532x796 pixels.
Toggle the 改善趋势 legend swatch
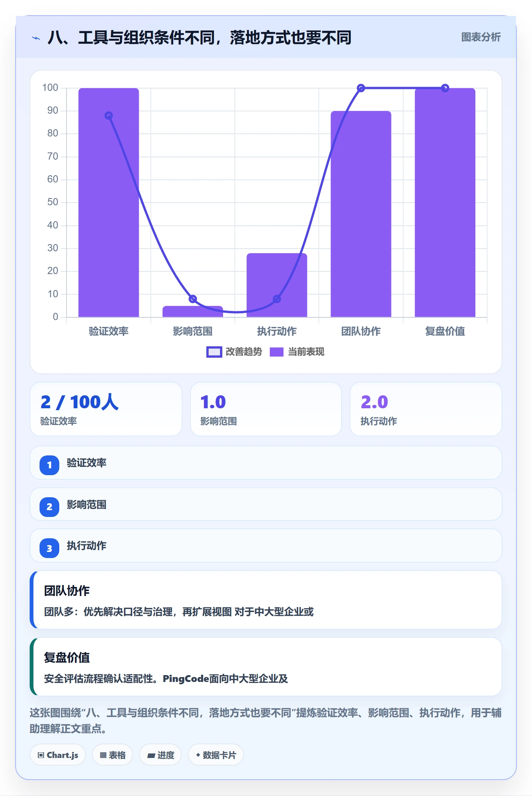[214, 352]
